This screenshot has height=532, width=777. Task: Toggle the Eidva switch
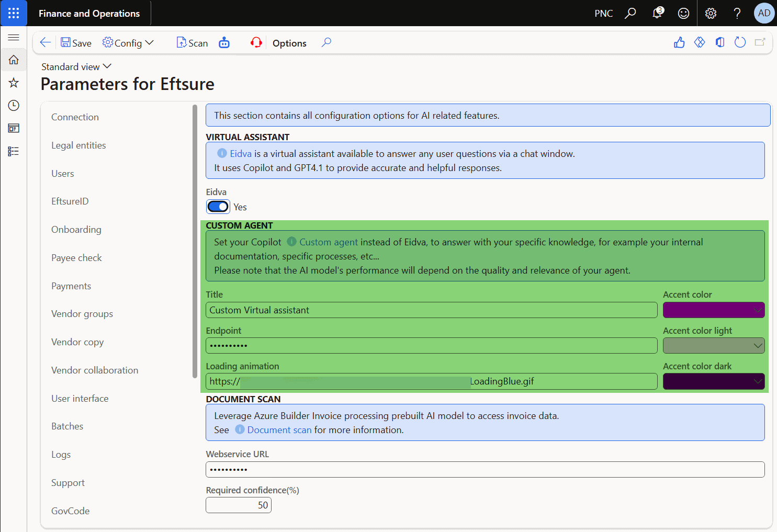coord(218,207)
